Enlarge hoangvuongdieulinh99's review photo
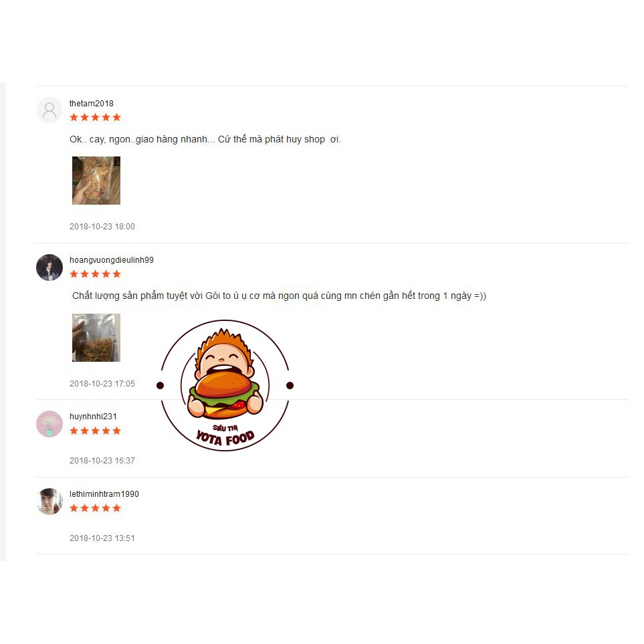644x644 pixels. click(x=96, y=338)
